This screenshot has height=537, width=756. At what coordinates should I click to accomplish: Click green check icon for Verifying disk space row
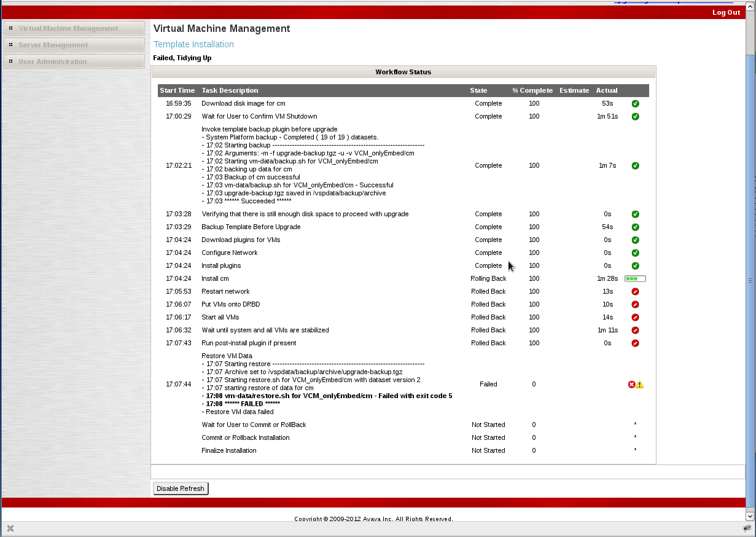[635, 214]
